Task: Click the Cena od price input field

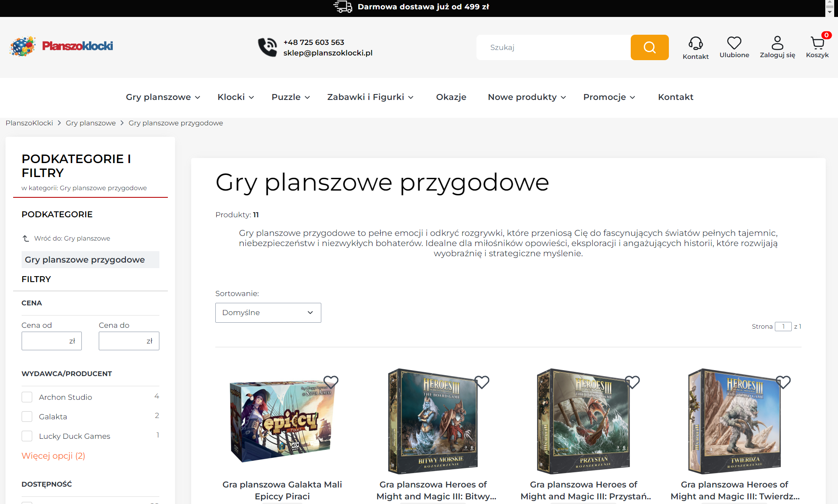Action: click(x=51, y=341)
